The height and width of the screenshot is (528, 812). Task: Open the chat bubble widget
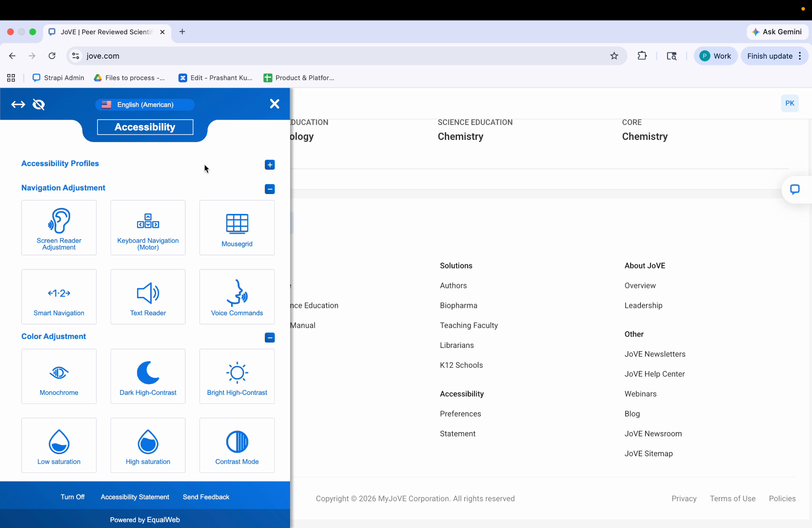[795, 190]
